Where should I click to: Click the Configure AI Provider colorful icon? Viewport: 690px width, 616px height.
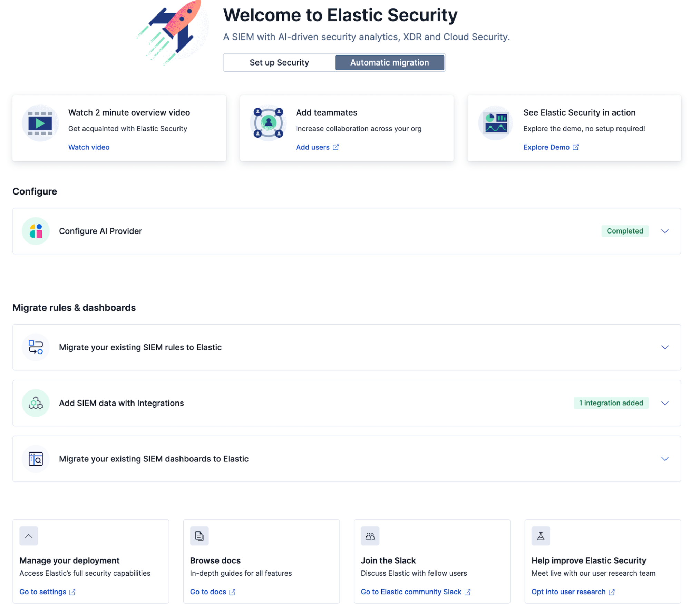tap(36, 231)
